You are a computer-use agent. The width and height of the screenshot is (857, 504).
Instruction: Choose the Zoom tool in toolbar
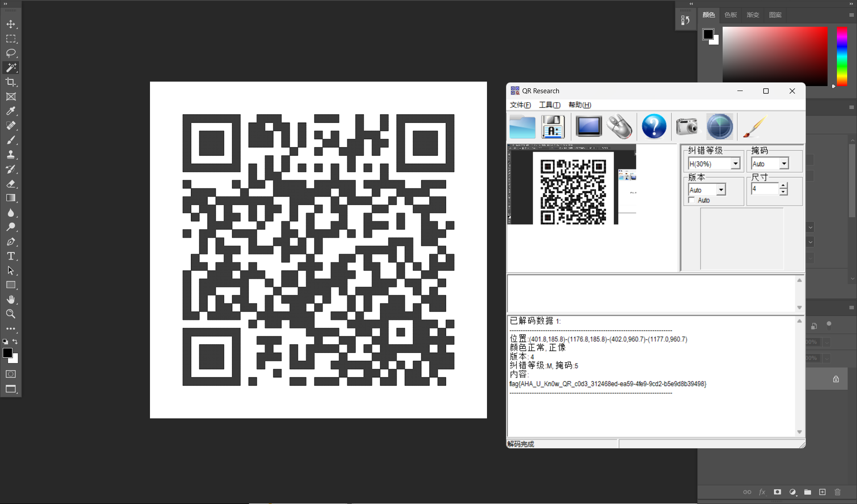[x=11, y=314]
